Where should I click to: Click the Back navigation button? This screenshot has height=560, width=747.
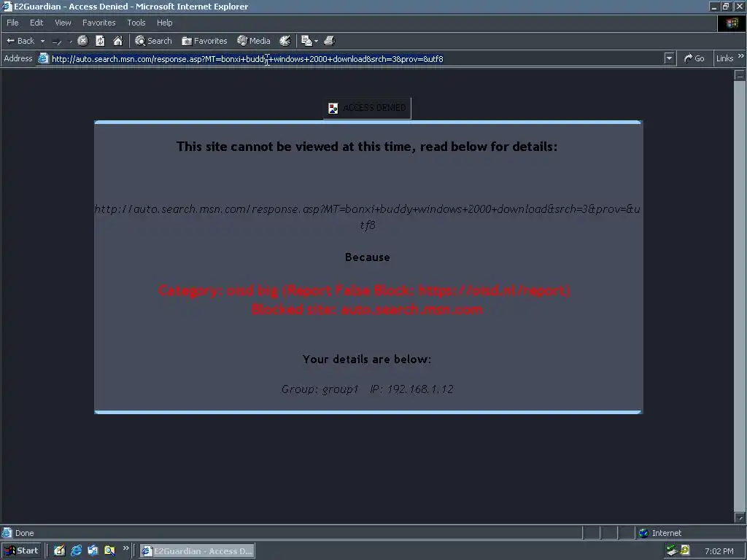[x=20, y=41]
